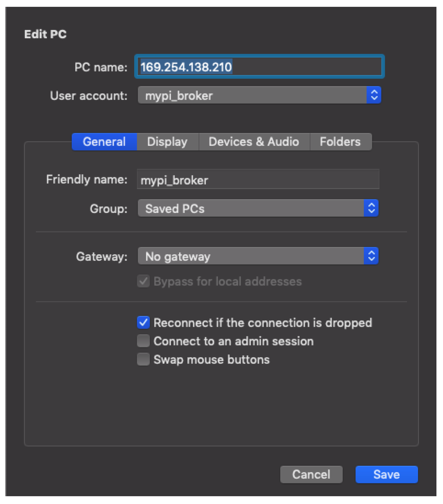Click the highlighted IP address 169.254.138.210

tap(186, 67)
